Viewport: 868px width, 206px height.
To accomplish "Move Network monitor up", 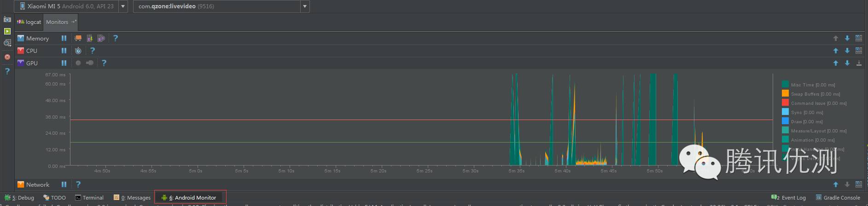I will tap(835, 184).
